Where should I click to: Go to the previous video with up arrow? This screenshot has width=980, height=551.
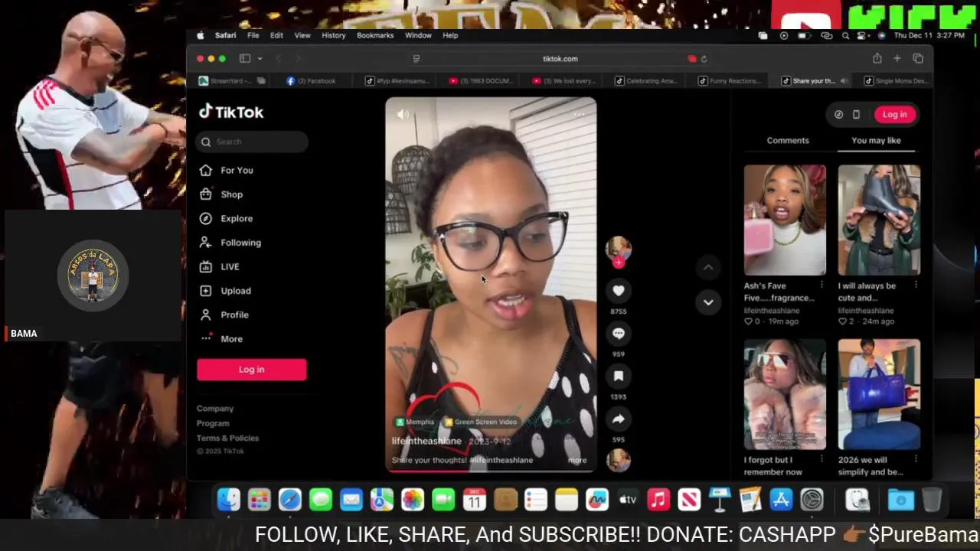(708, 267)
